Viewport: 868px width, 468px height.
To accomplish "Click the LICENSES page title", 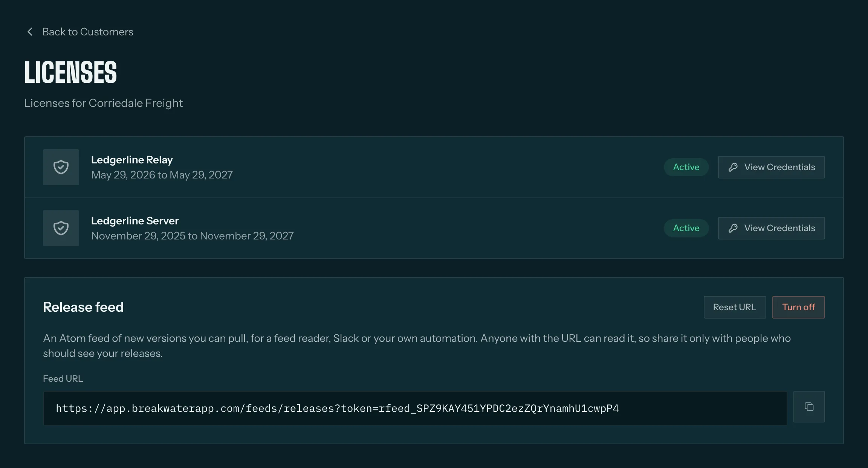I will pyautogui.click(x=71, y=72).
